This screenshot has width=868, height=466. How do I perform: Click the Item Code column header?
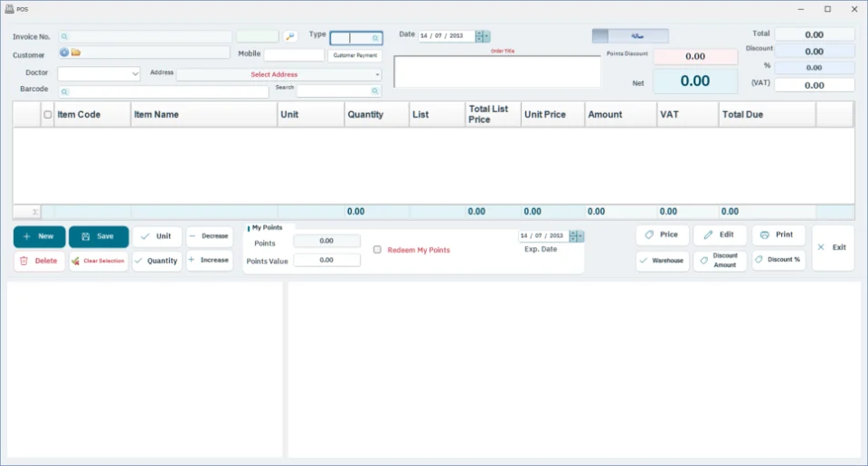coord(92,115)
